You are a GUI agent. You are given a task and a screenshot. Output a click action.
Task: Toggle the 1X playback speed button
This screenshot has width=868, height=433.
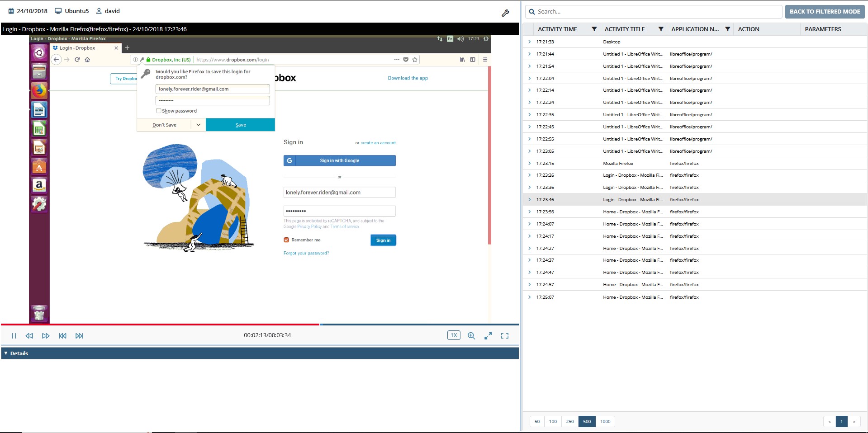pos(454,335)
